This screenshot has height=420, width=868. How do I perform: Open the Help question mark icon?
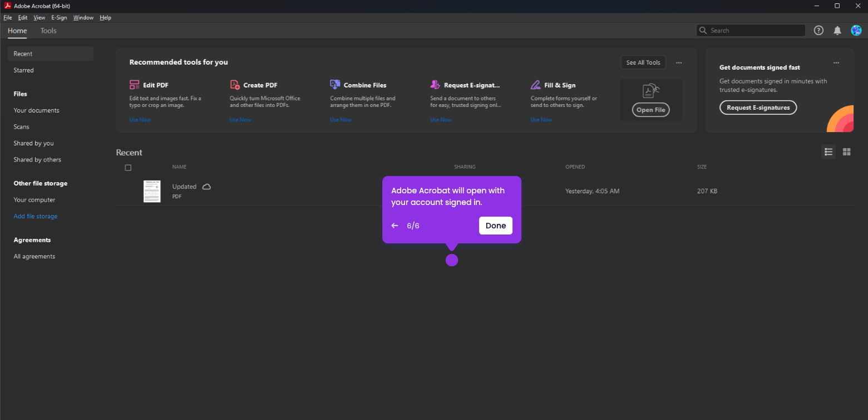pyautogui.click(x=818, y=31)
